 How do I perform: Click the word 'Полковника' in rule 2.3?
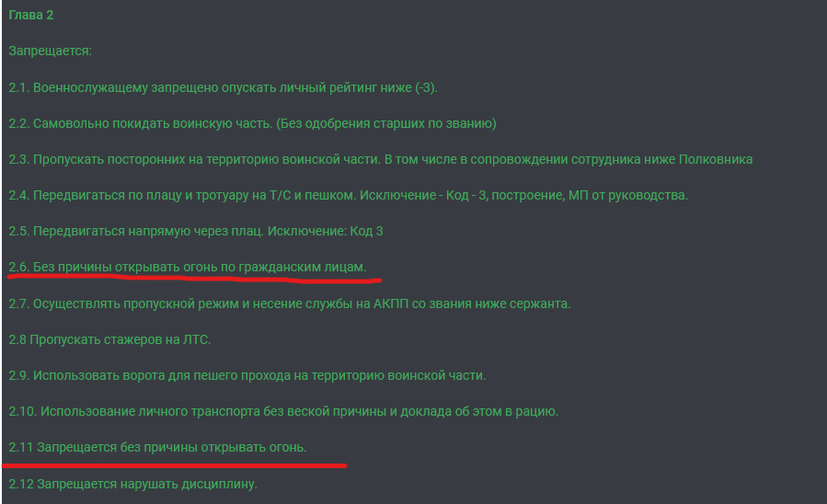[x=715, y=159]
